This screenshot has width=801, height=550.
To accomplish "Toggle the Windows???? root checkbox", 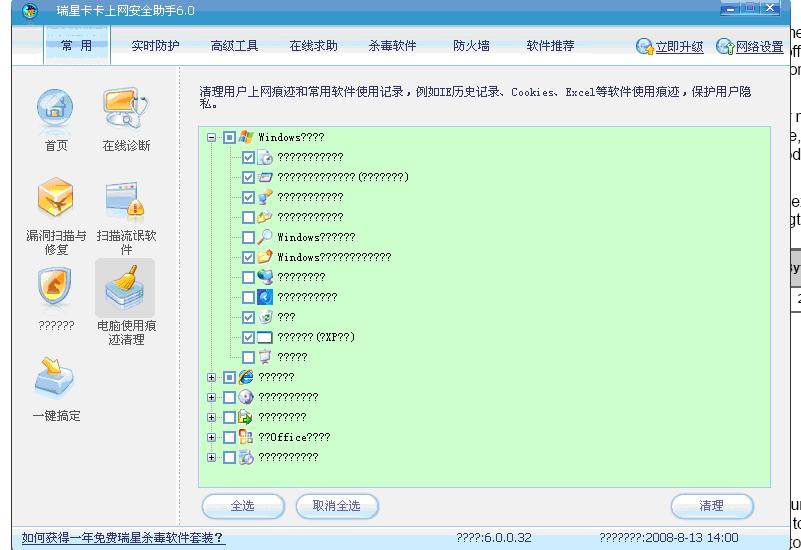I will [x=229, y=137].
